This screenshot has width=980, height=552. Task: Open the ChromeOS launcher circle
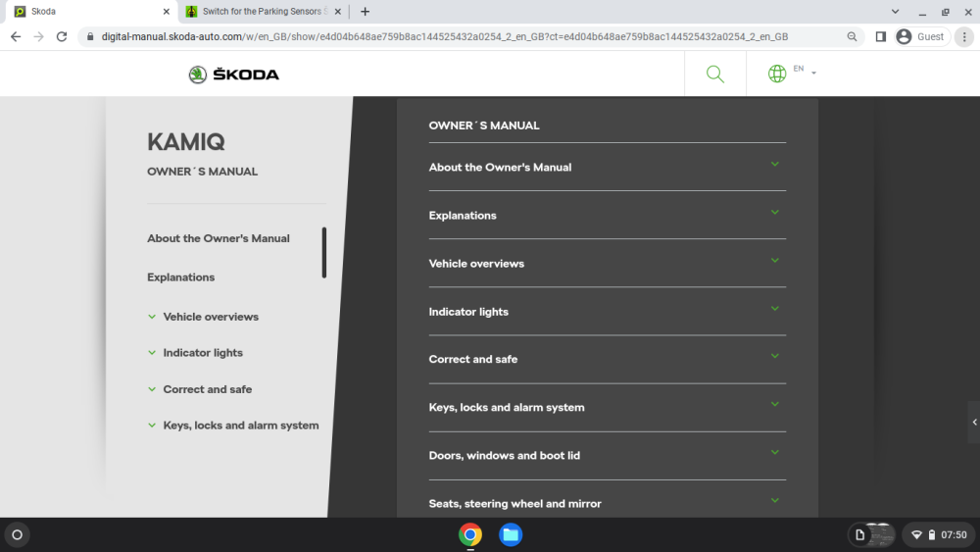coord(18,535)
